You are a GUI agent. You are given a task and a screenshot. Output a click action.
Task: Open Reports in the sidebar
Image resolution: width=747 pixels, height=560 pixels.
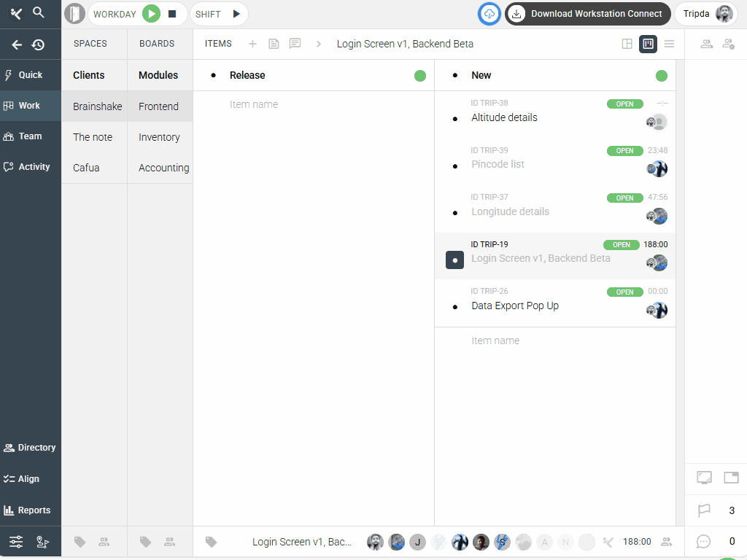pyautogui.click(x=31, y=510)
